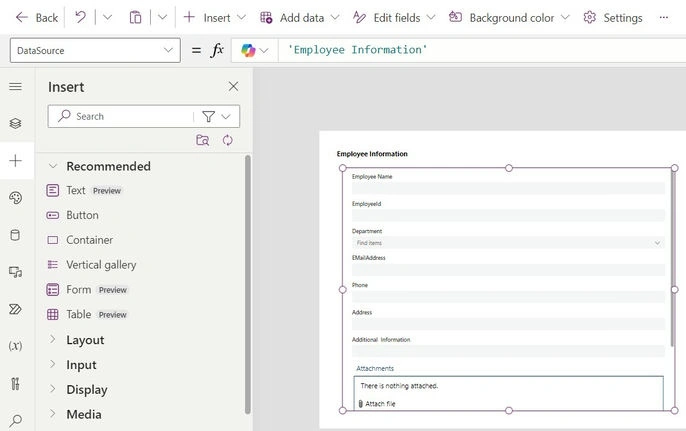Click the Form control icon

(x=52, y=290)
